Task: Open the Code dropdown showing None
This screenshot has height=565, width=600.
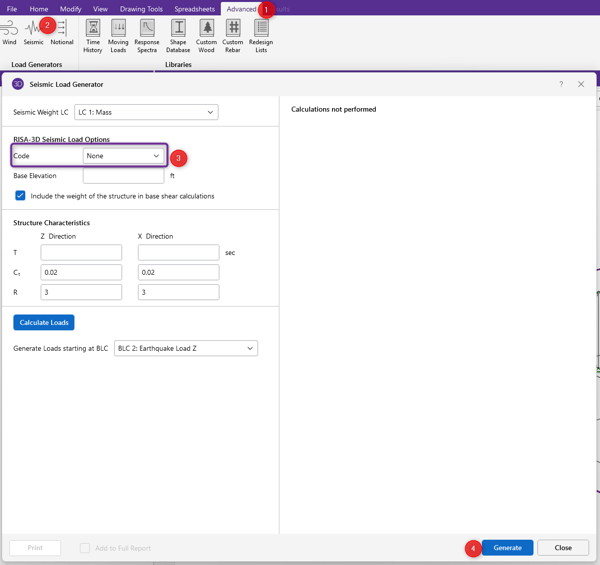Action: tap(124, 156)
